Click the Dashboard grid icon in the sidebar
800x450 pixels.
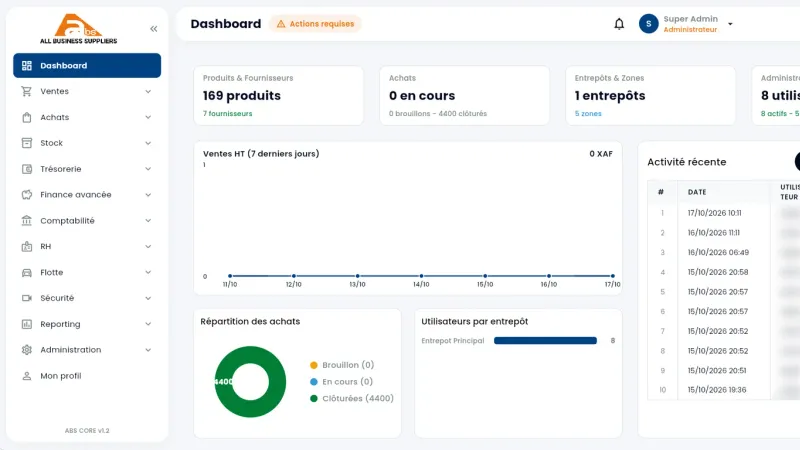(x=27, y=66)
